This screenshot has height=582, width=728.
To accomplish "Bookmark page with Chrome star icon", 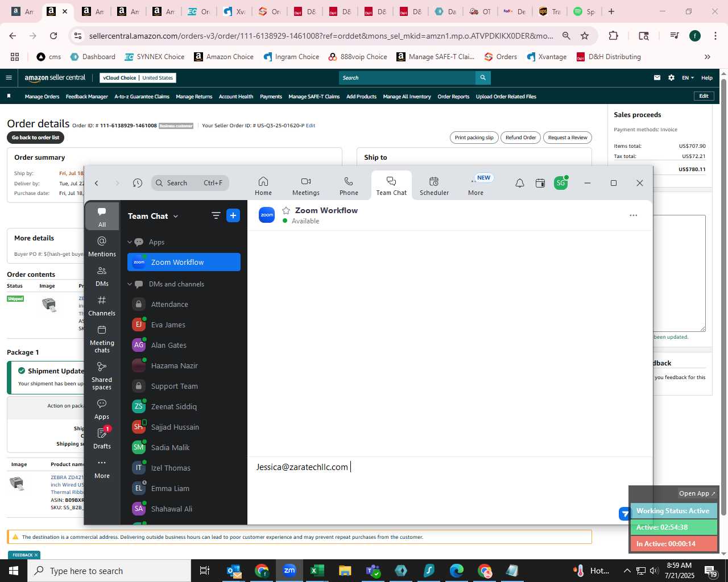I will click(585, 36).
